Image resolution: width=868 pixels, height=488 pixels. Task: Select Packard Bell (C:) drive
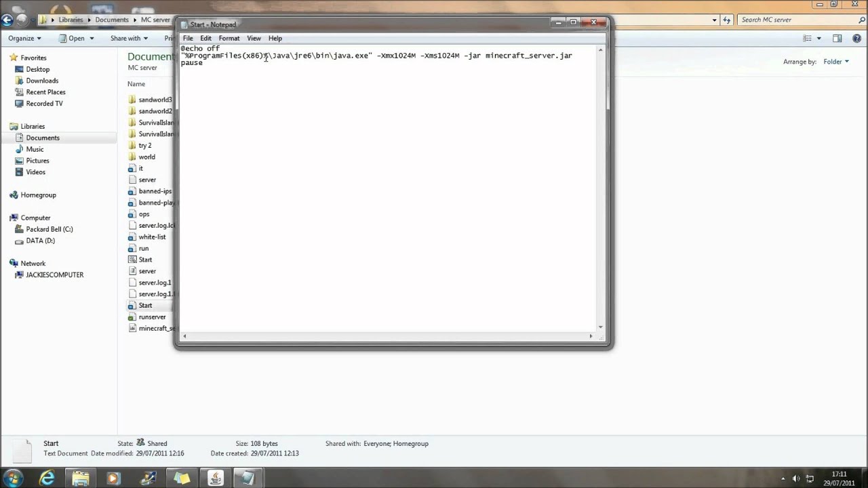coord(49,229)
